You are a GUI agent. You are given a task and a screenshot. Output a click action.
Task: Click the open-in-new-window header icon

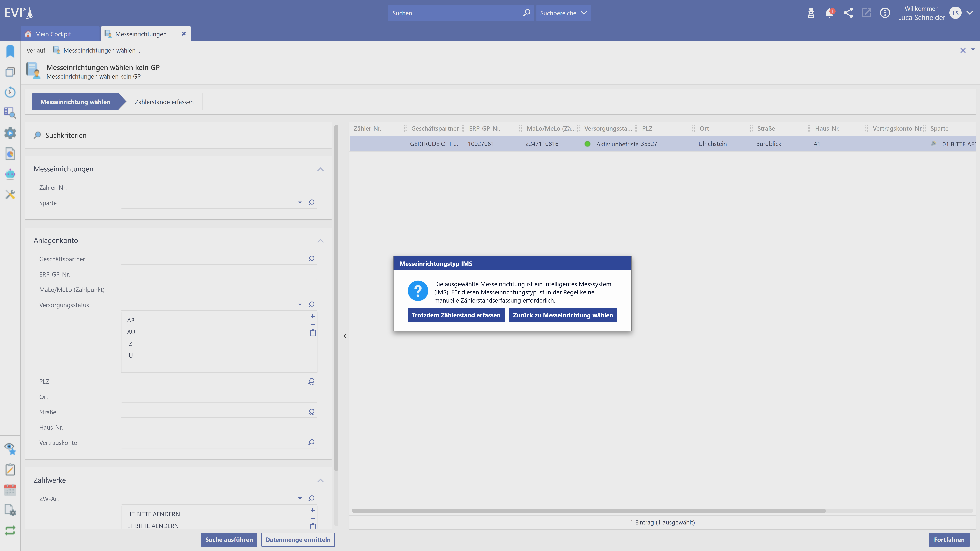867,13
